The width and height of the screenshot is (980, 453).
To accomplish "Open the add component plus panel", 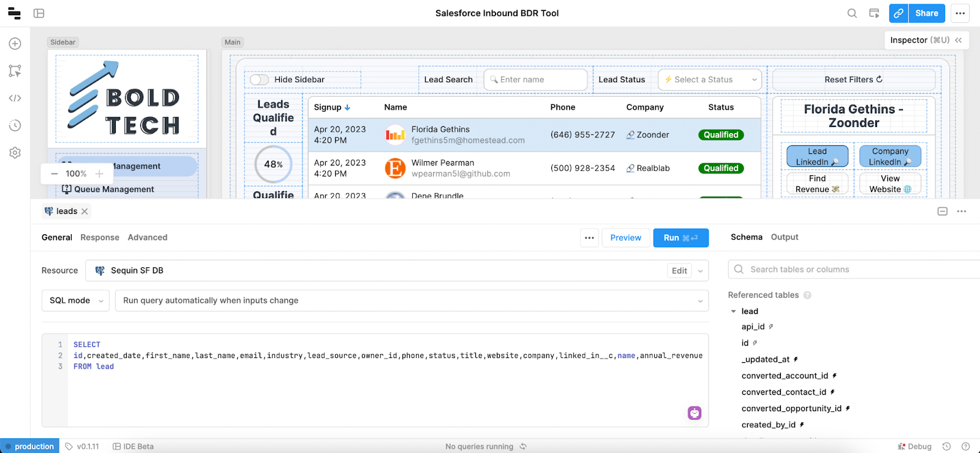I will click(15, 44).
